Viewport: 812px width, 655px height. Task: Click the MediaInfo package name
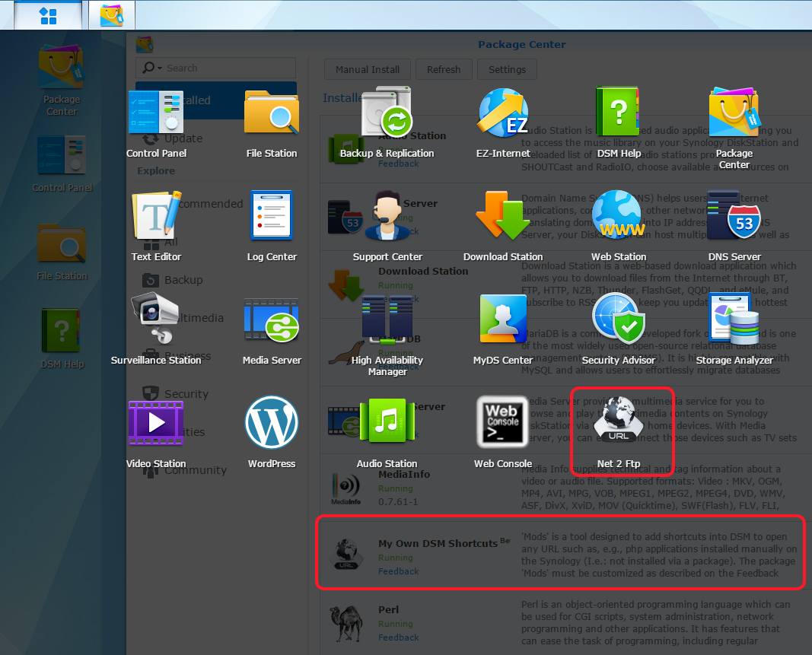(x=404, y=474)
